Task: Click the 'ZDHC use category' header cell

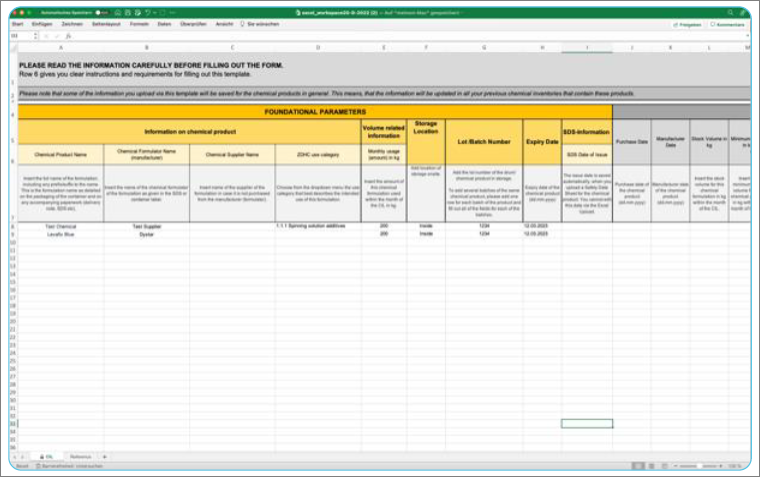Action: 318,155
